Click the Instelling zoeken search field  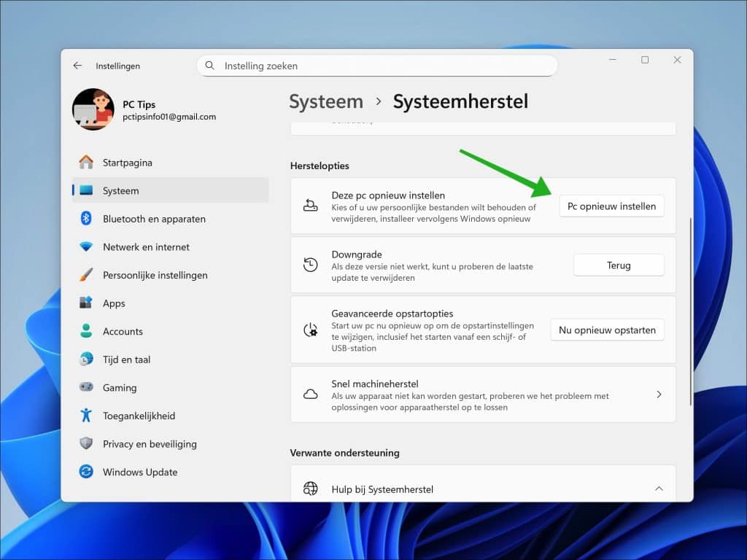point(377,66)
